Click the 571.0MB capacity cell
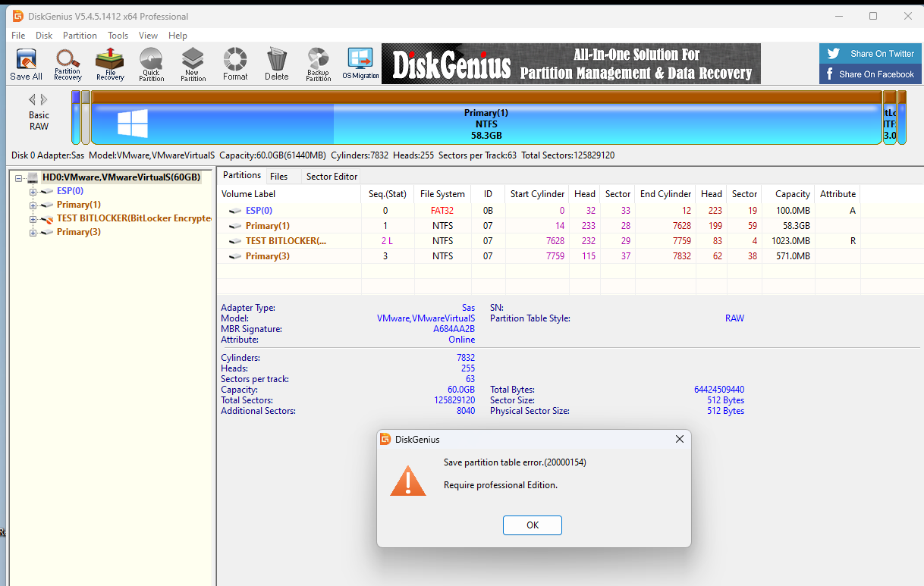The width and height of the screenshot is (924, 586). (794, 255)
